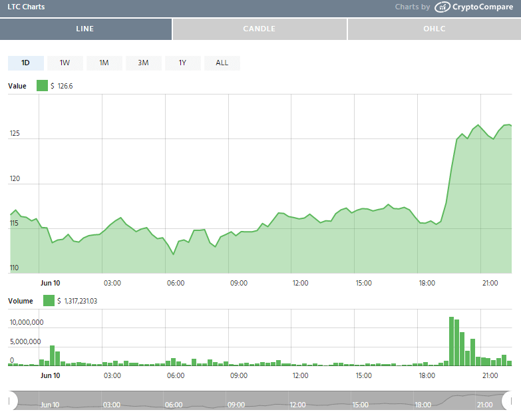Click the Value legend label

tap(17, 86)
